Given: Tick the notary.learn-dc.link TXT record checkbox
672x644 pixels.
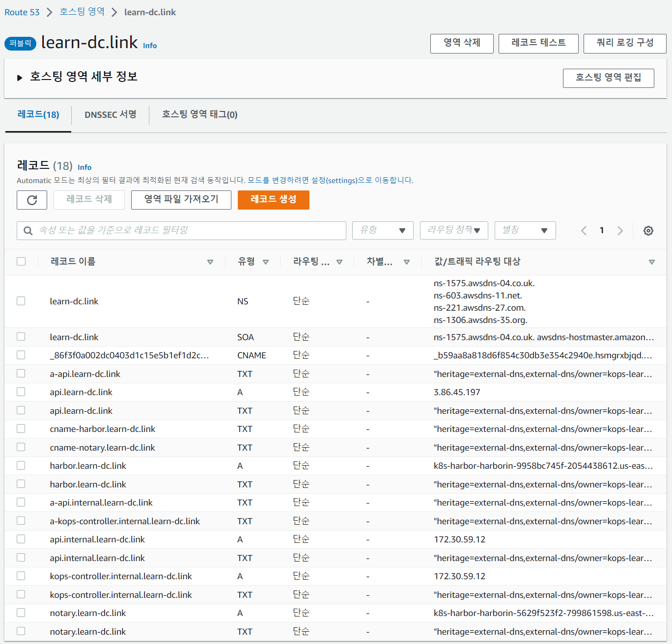Looking at the screenshot, I should [21, 631].
